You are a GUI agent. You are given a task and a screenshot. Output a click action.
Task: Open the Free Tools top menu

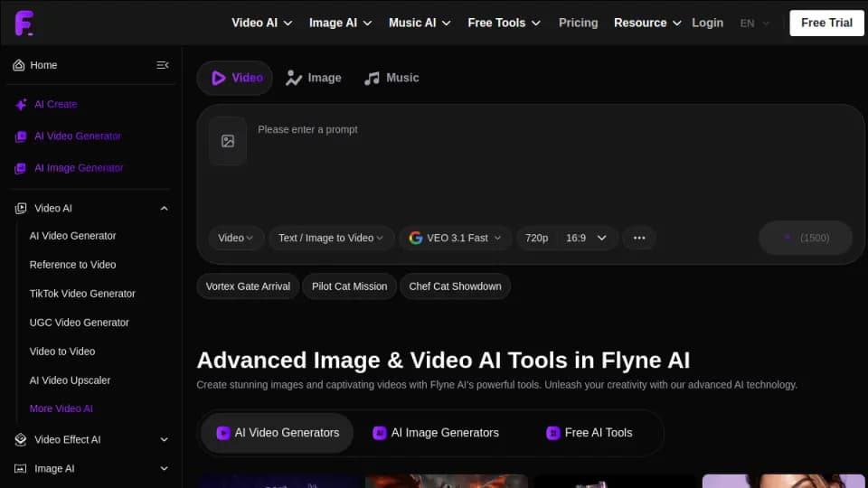pyautogui.click(x=504, y=23)
